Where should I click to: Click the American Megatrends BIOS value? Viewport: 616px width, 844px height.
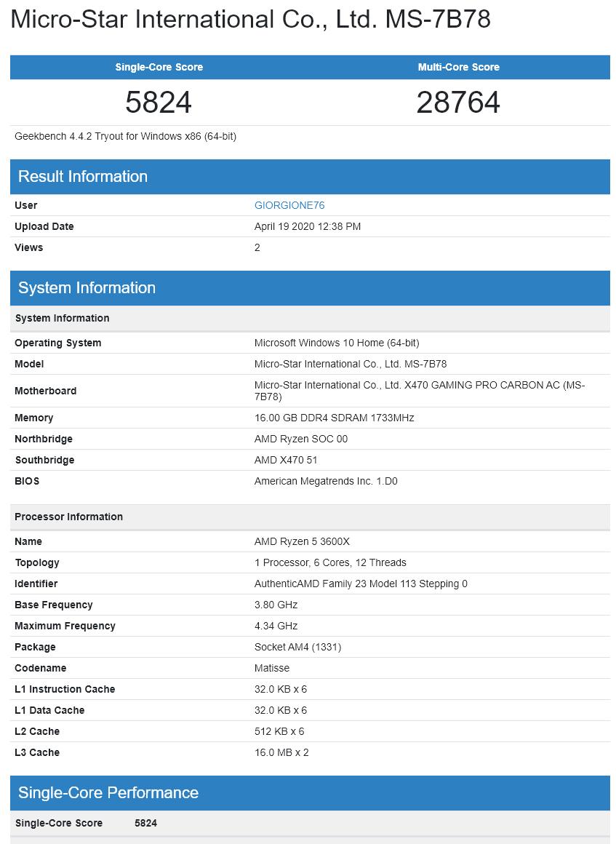point(325,481)
